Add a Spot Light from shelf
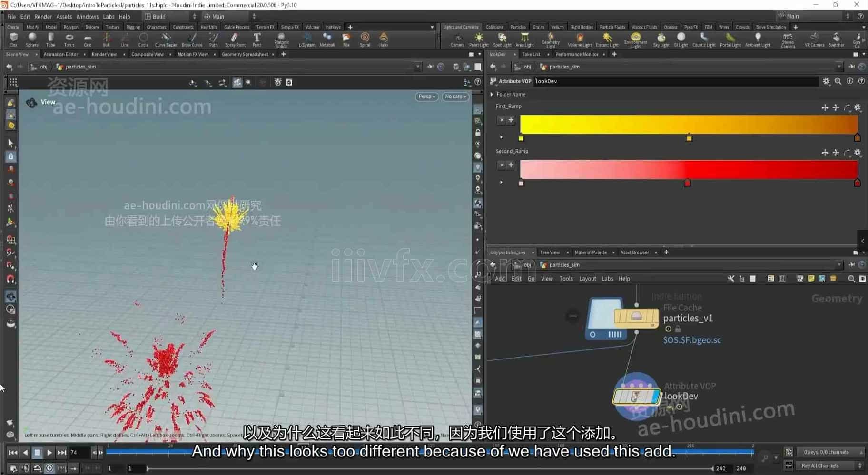 502,40
